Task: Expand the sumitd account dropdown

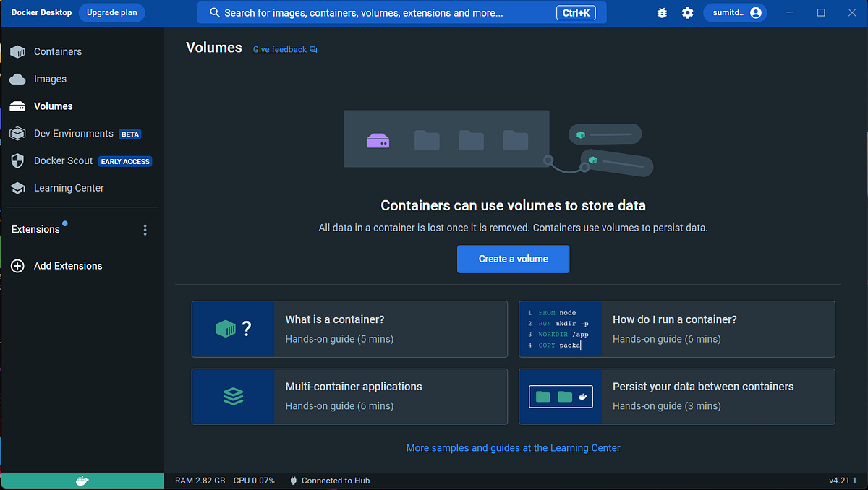Action: tap(735, 12)
